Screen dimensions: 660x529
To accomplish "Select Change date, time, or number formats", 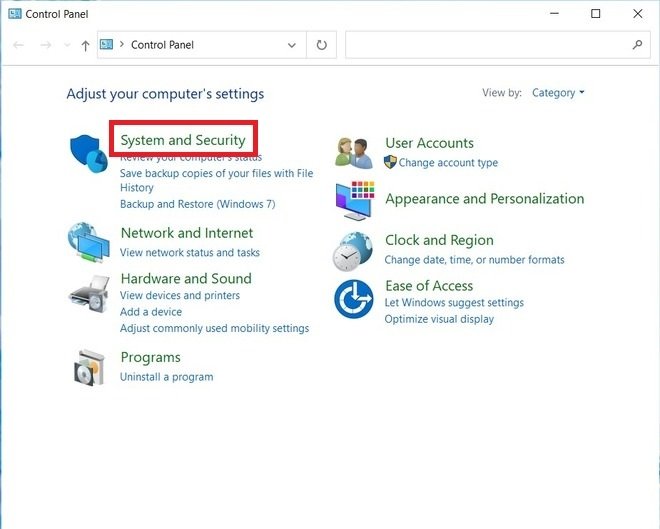I will click(474, 260).
